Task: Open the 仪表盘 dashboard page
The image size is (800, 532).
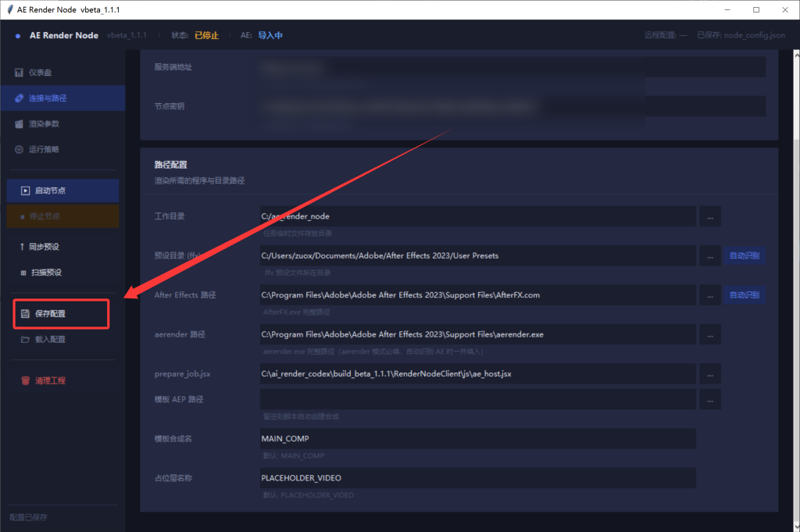Action: (x=39, y=73)
